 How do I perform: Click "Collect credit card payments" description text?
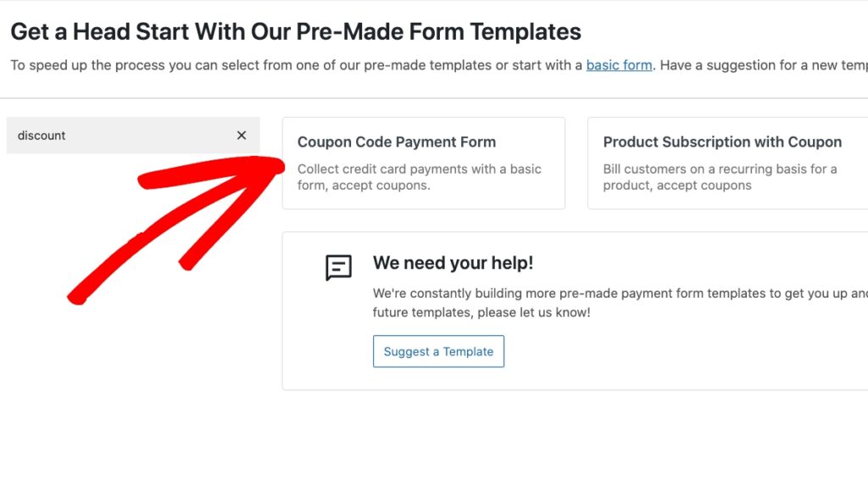[419, 169]
